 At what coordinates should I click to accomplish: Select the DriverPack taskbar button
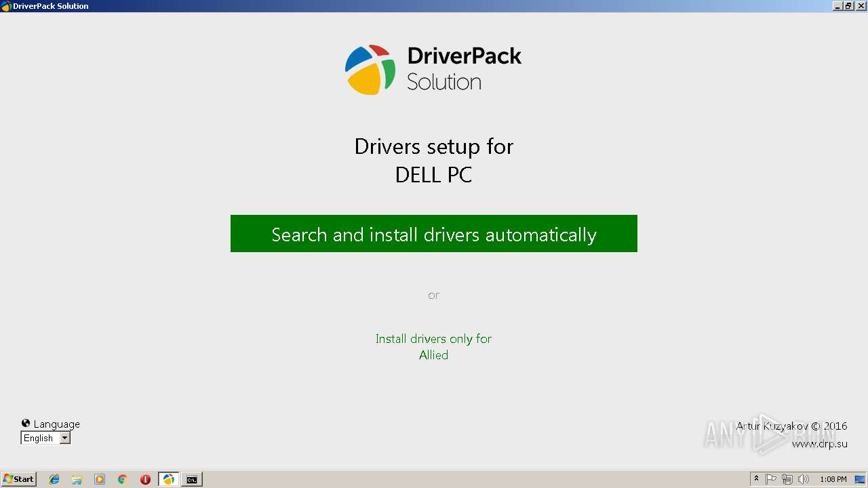click(x=168, y=479)
